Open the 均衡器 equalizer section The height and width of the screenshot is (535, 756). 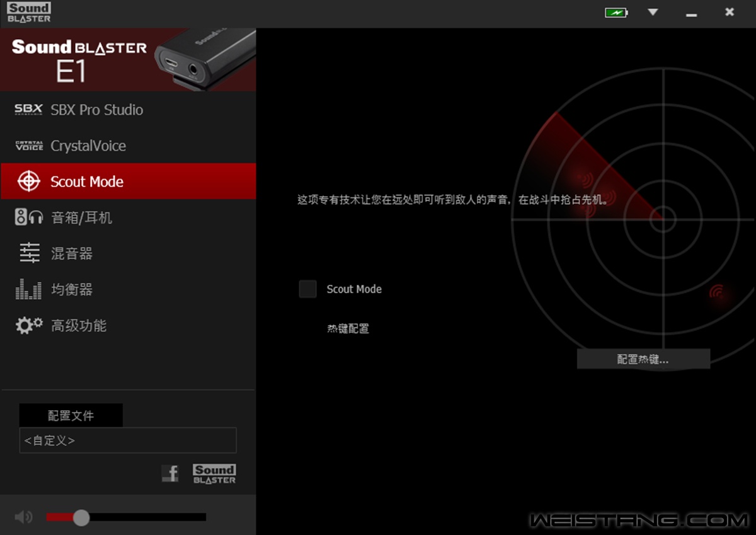pyautogui.click(x=128, y=289)
